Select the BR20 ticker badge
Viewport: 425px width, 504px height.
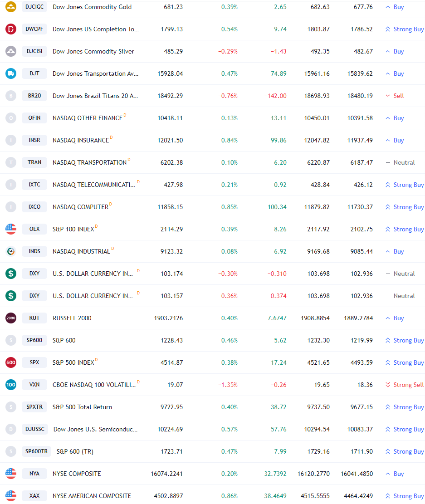34,95
